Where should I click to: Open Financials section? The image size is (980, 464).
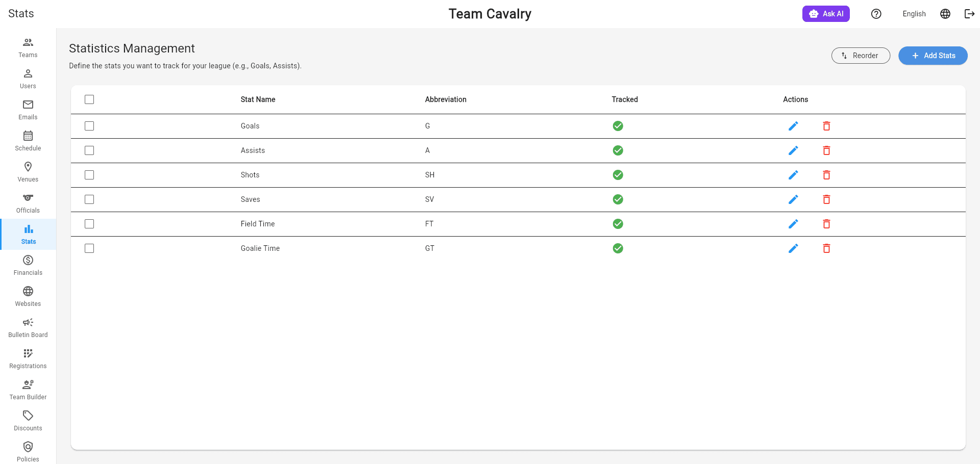point(28,266)
